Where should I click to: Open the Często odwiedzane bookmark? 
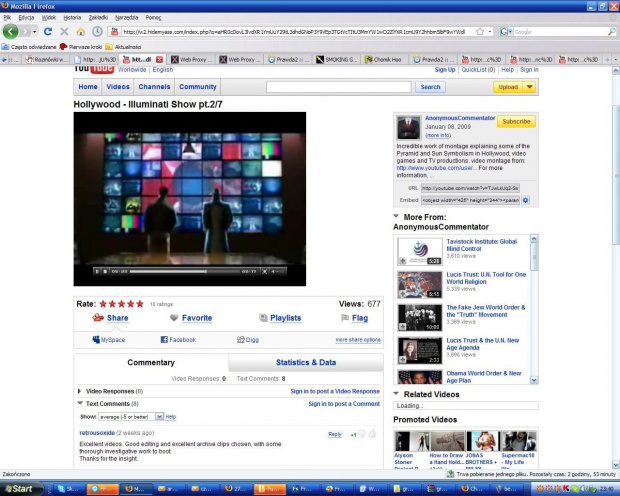29,47
